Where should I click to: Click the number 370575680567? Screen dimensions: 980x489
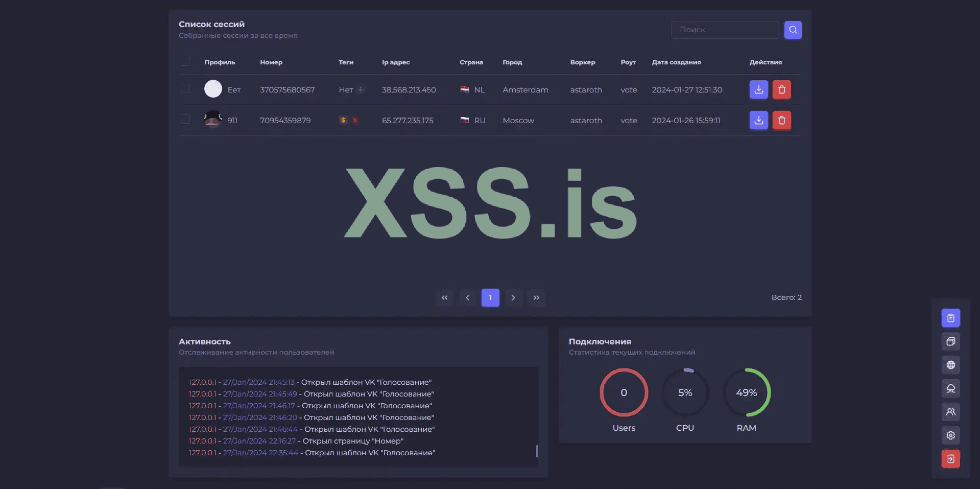coord(287,90)
